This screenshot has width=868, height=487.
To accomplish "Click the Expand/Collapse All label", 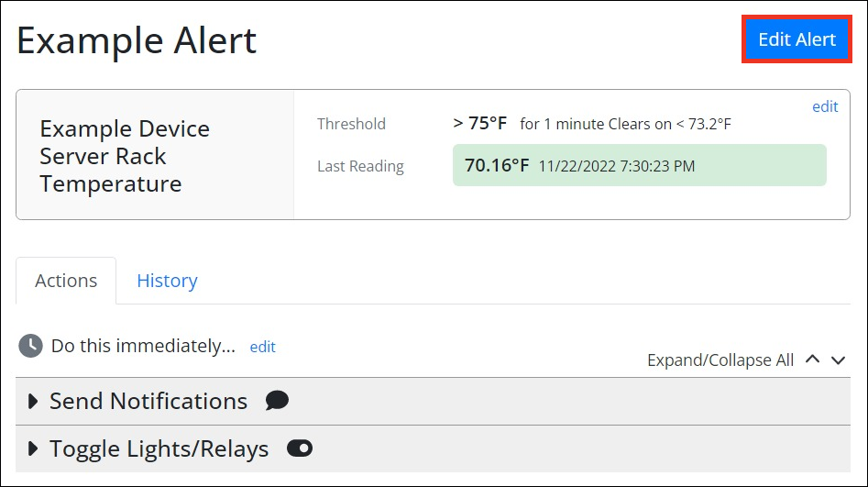I will click(720, 360).
